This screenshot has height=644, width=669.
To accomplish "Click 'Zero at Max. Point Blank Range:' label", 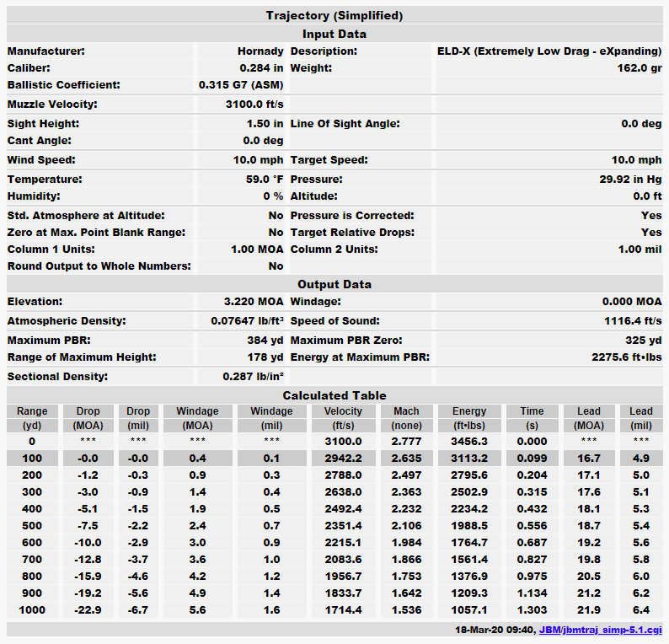I will pyautogui.click(x=96, y=233).
